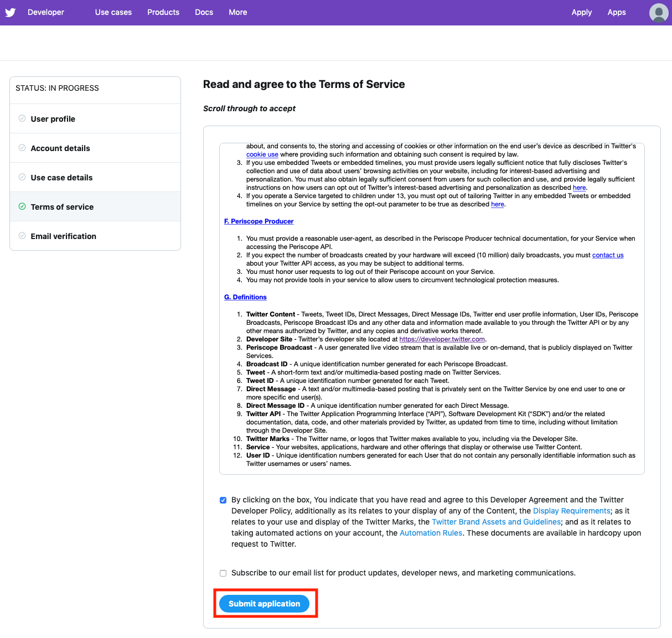Open the More menu

pyautogui.click(x=238, y=12)
